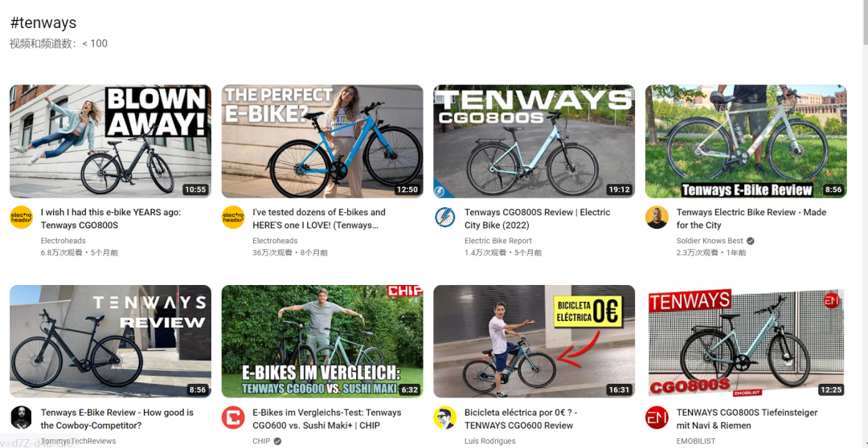This screenshot has width=868, height=448.
Task: Open Luís Rodrigues channel avatar
Action: (444, 417)
